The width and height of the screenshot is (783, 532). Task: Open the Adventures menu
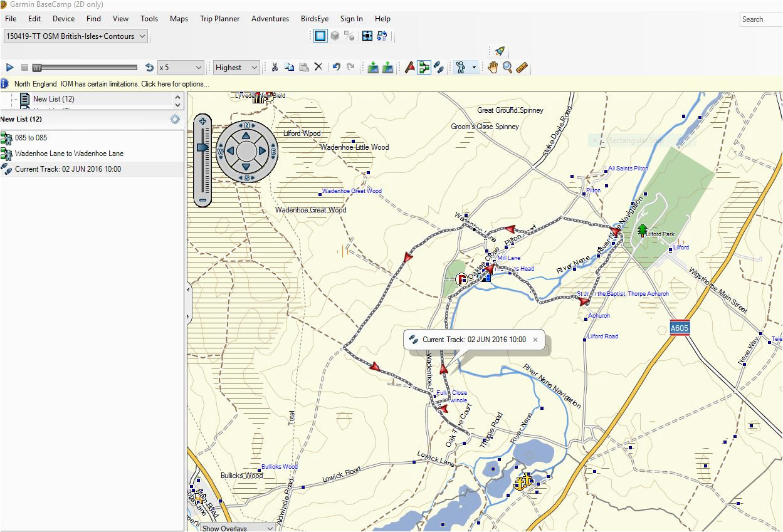270,19
